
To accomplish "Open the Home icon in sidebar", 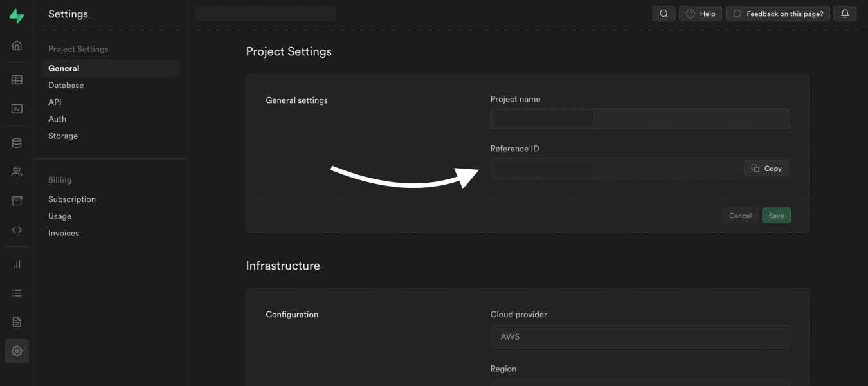I will pos(17,46).
